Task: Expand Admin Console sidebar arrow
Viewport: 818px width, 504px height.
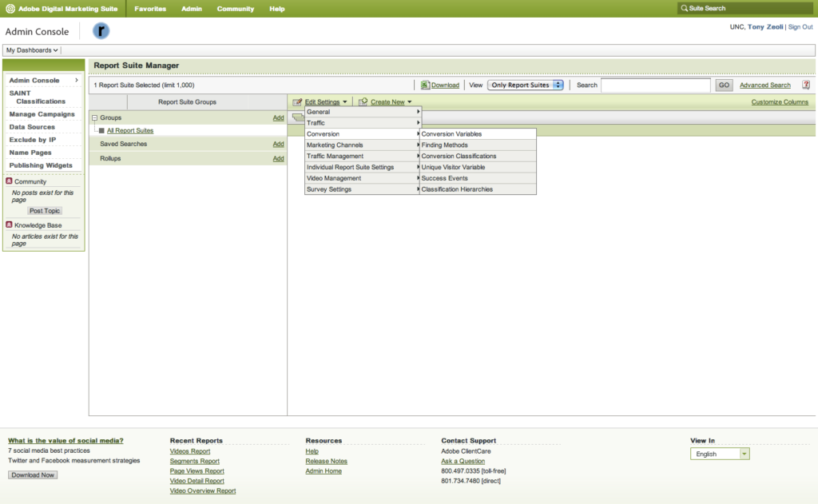Action: [77, 80]
